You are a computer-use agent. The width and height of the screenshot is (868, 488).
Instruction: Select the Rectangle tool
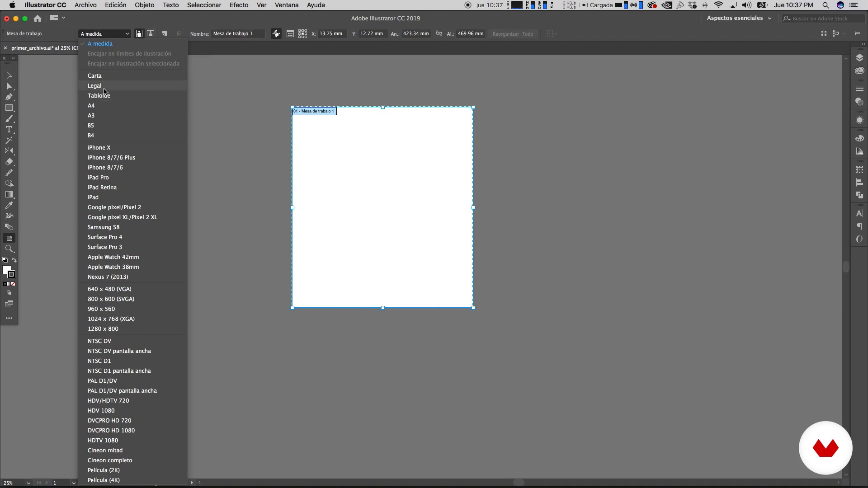(x=9, y=108)
